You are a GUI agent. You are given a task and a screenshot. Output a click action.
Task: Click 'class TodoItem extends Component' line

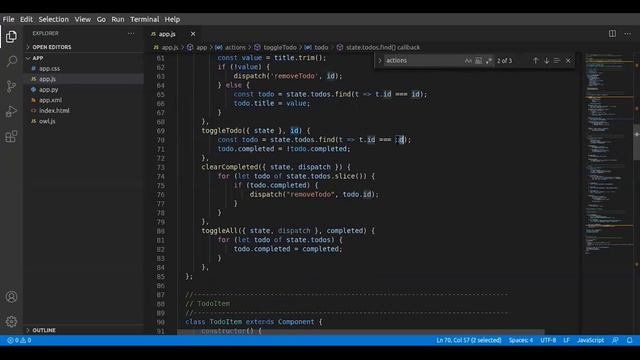pos(253,322)
